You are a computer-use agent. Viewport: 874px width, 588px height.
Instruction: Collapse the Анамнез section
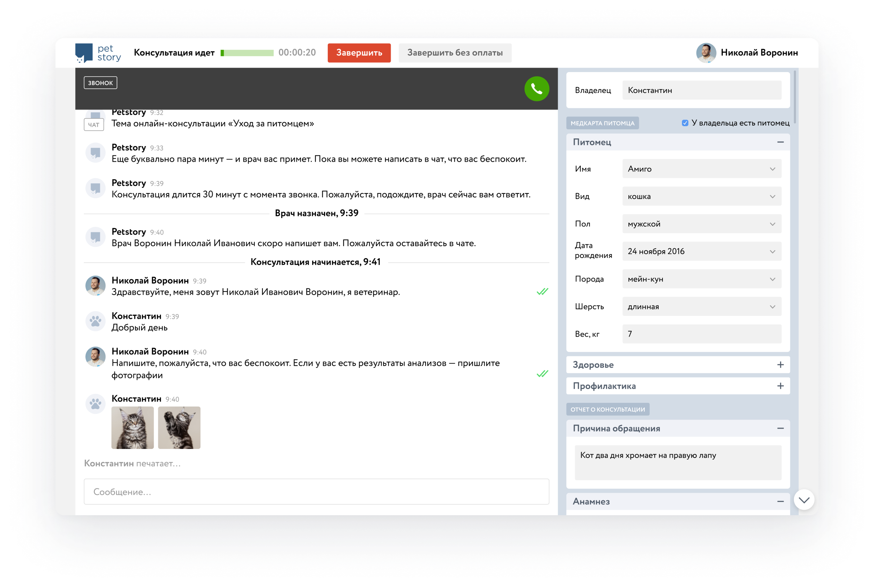pos(780,501)
